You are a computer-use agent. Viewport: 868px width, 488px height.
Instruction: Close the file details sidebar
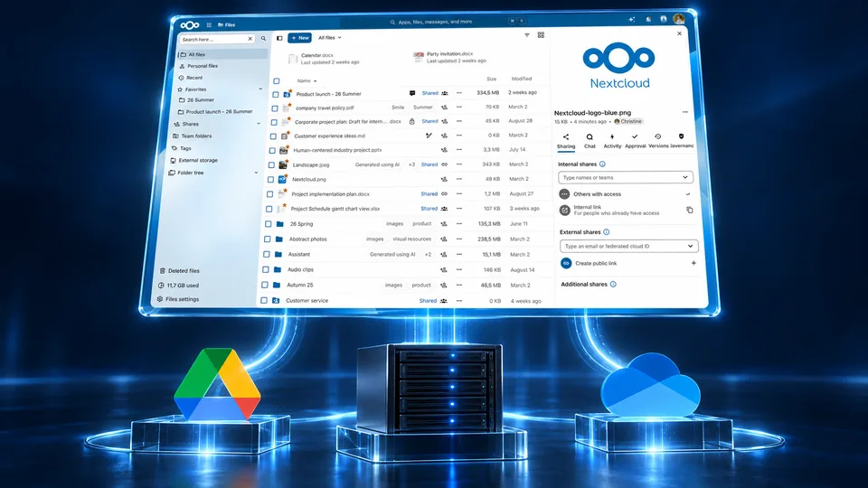(x=679, y=33)
